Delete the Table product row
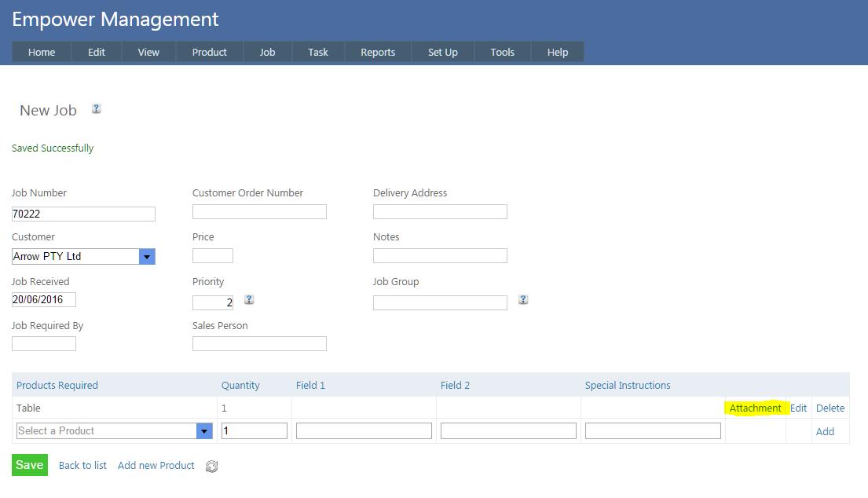 click(830, 408)
